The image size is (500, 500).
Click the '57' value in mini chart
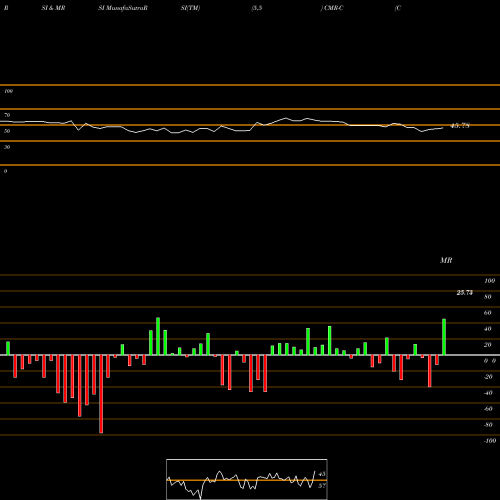coord(322,486)
